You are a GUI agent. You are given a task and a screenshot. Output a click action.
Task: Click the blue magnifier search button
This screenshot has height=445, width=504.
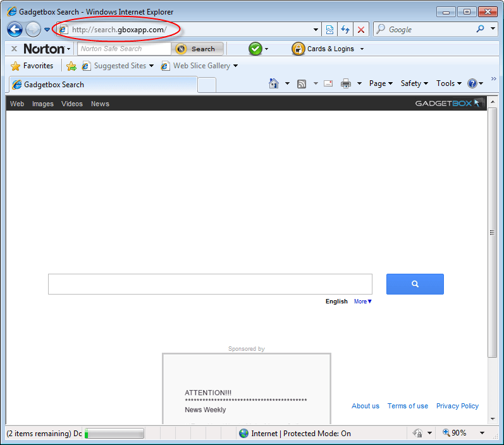point(415,284)
